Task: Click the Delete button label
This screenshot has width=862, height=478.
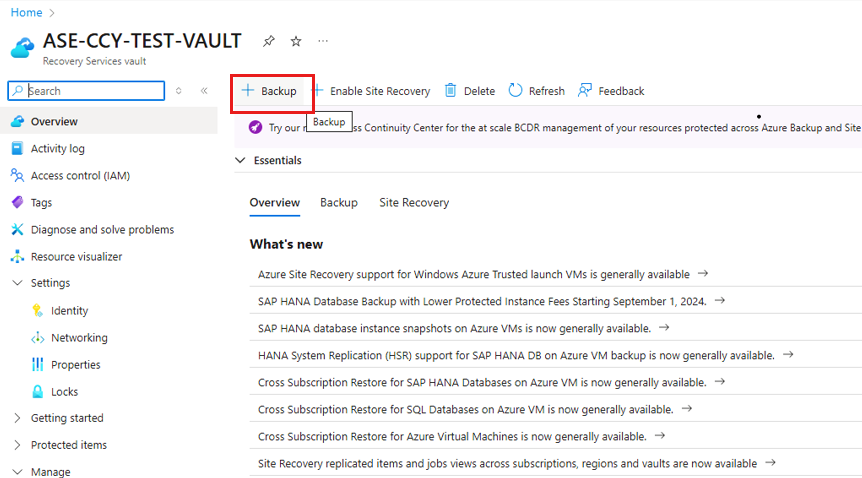Action: pos(479,91)
